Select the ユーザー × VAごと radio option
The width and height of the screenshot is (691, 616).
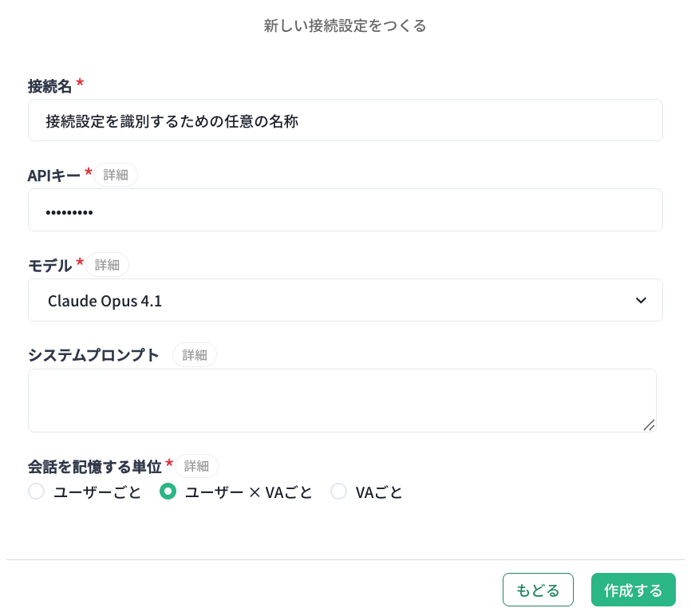(x=168, y=492)
